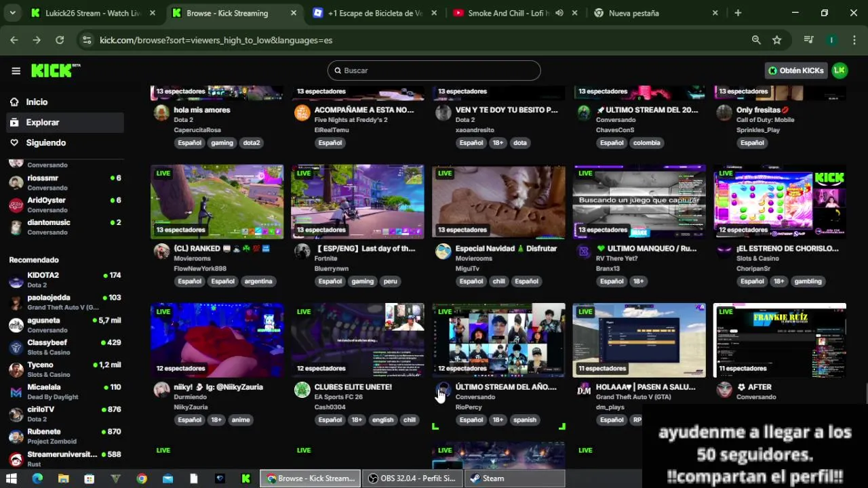
Task: Open Steam from the taskbar
Action: click(x=515, y=479)
